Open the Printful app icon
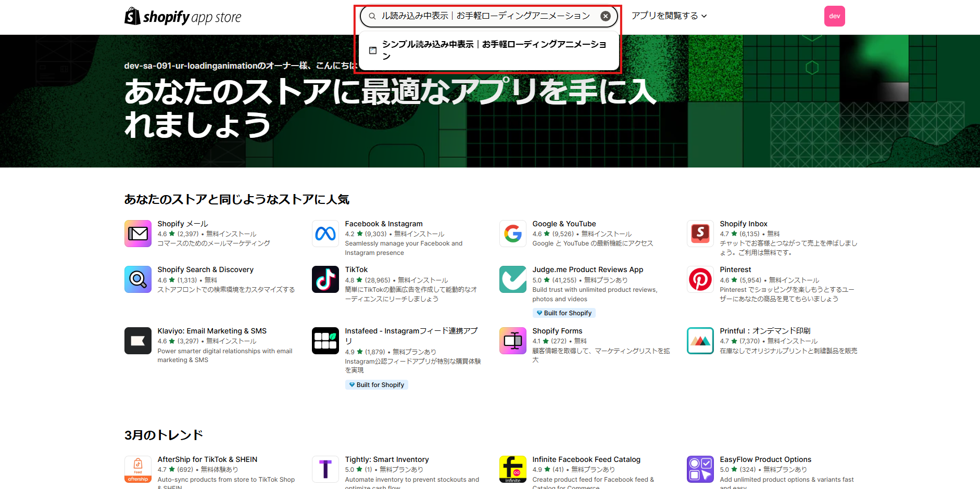This screenshot has width=980, height=489. coord(700,341)
